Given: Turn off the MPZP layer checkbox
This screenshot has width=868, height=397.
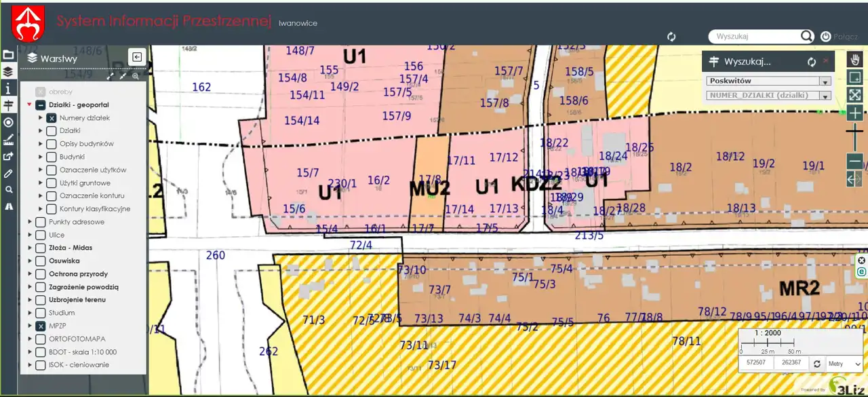Looking at the screenshot, I should tap(41, 326).
